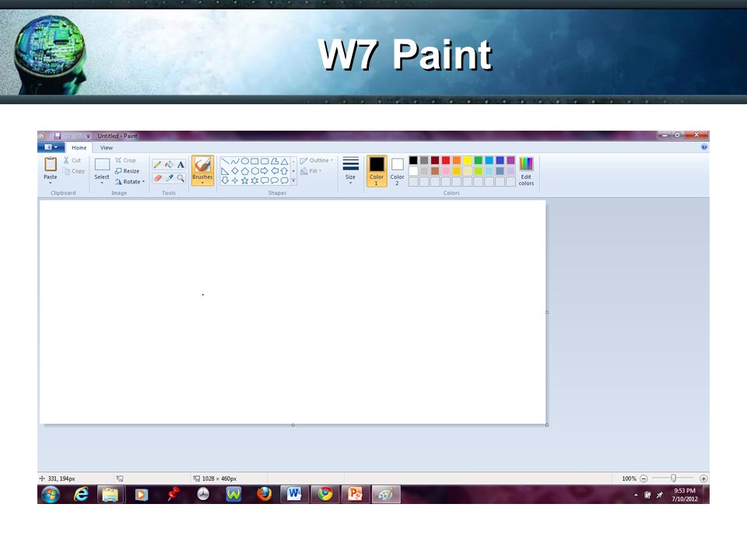Activate Color 1 foreground selector
This screenshot has width=747, height=560.
[377, 170]
